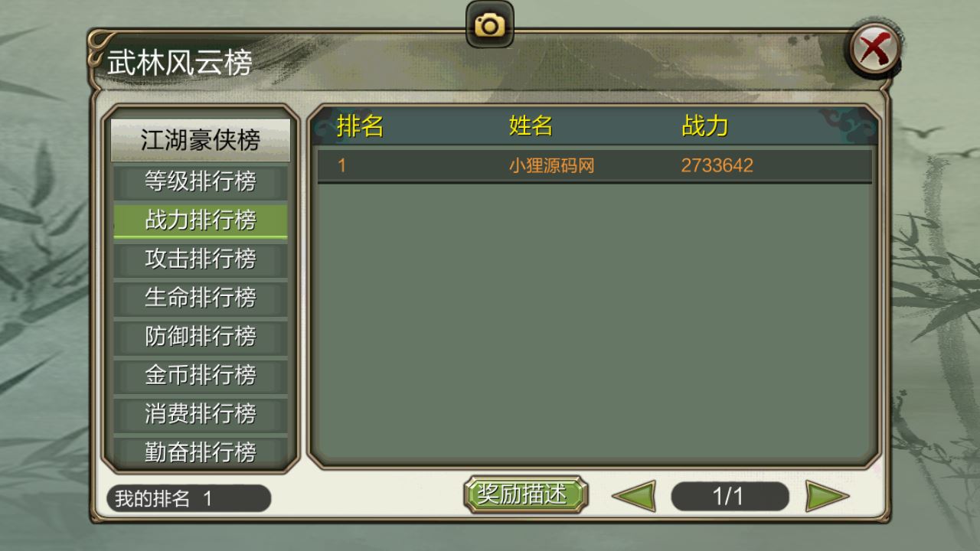Show the 生命排行榜 health ranking
This screenshot has height=551, width=980.
(201, 298)
